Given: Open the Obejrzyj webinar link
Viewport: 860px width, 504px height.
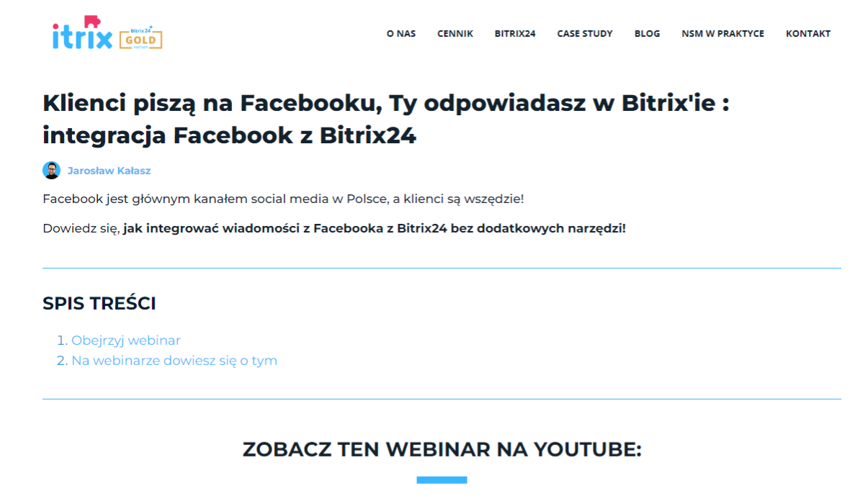Looking at the screenshot, I should pos(125,340).
